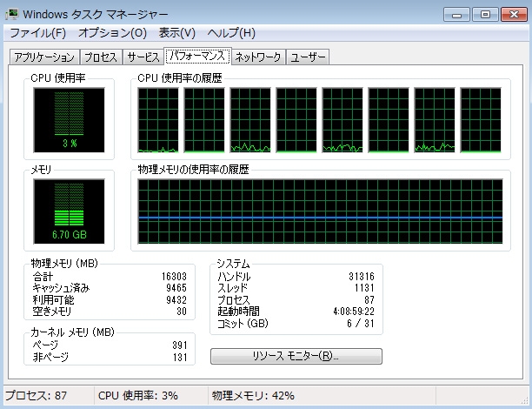Switch to the アプリケーション tab

[44, 57]
